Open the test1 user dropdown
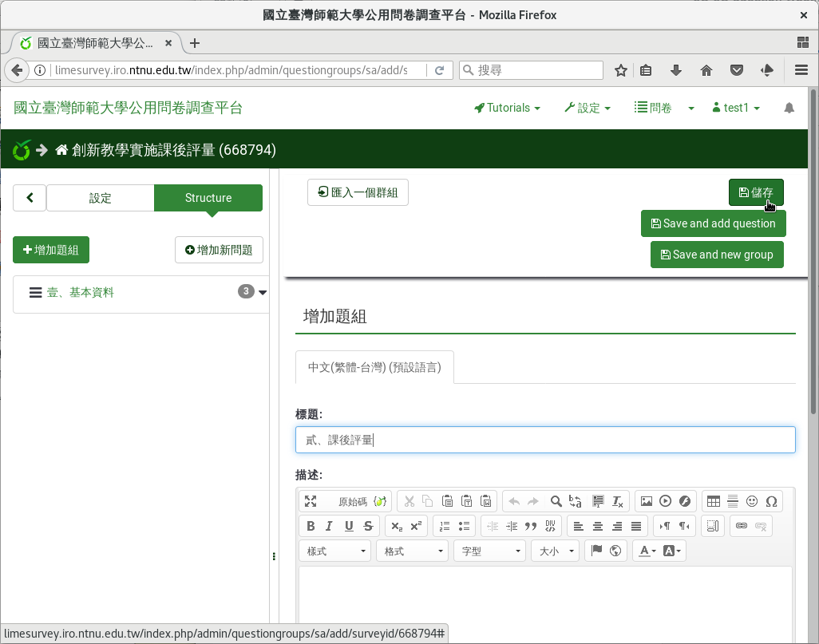819x644 pixels. coord(736,108)
